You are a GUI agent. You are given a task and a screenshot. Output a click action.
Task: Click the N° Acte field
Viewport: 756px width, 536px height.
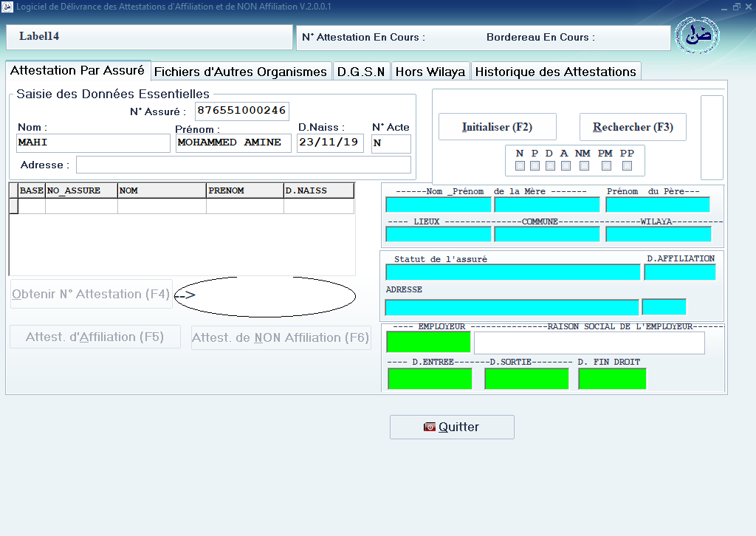pos(391,143)
